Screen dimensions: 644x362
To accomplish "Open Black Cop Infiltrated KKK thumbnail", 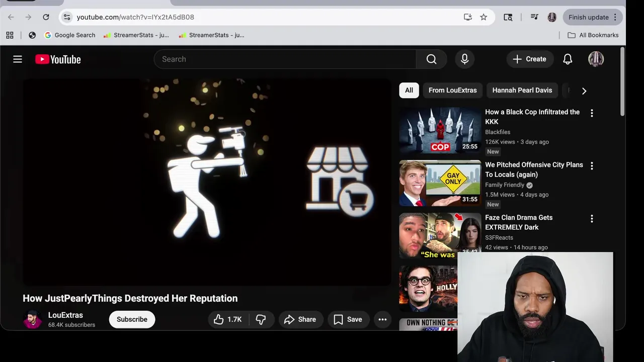I will tap(440, 130).
